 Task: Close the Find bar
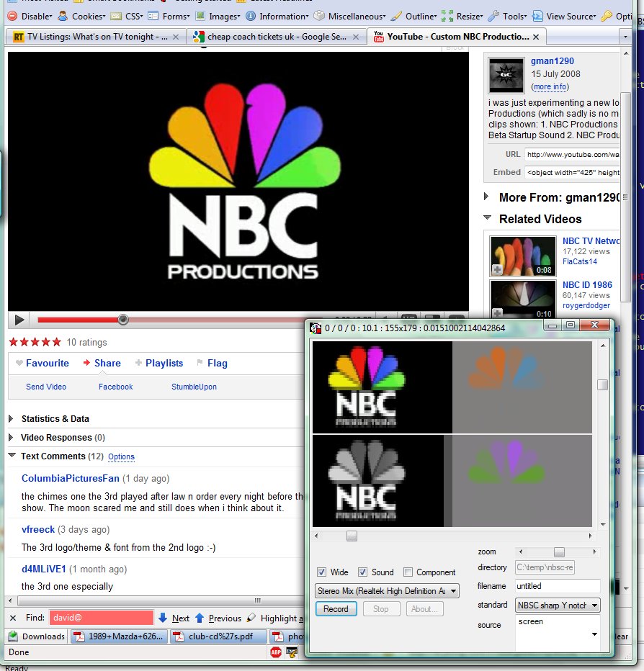click(x=13, y=618)
